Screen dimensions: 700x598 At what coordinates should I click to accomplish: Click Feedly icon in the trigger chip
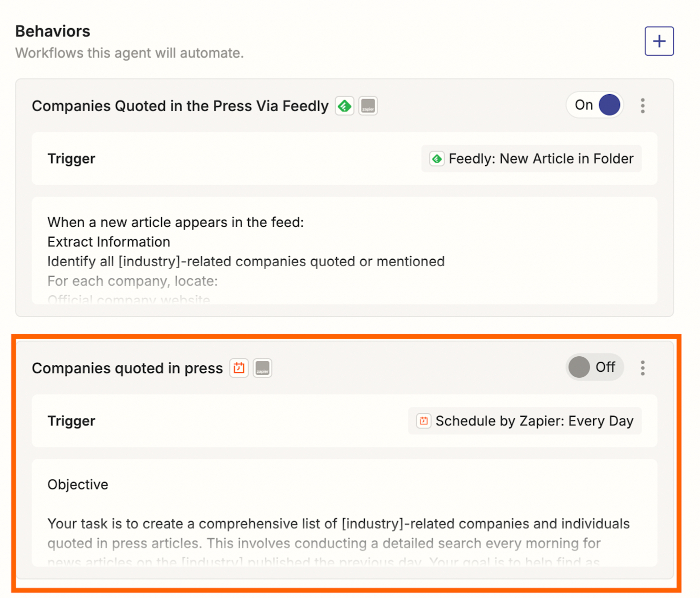coord(437,159)
